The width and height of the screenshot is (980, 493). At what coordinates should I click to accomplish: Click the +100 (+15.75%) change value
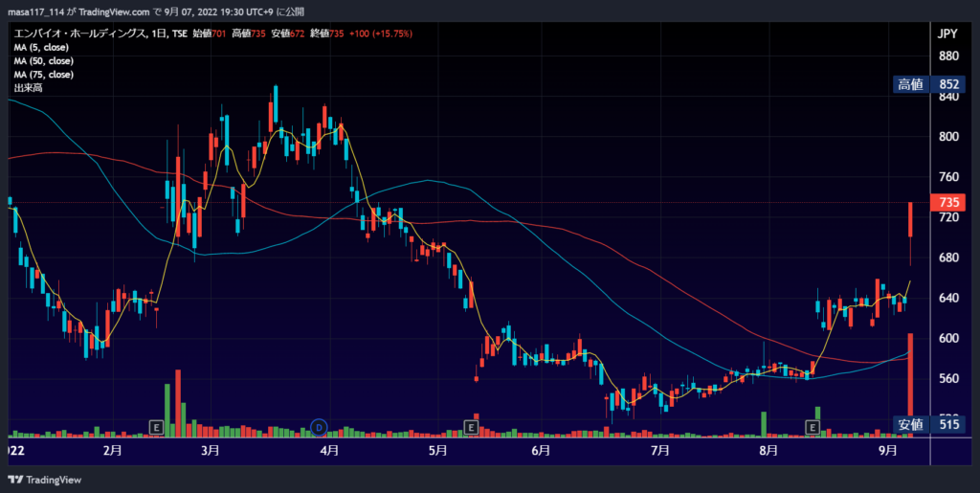[x=382, y=34]
